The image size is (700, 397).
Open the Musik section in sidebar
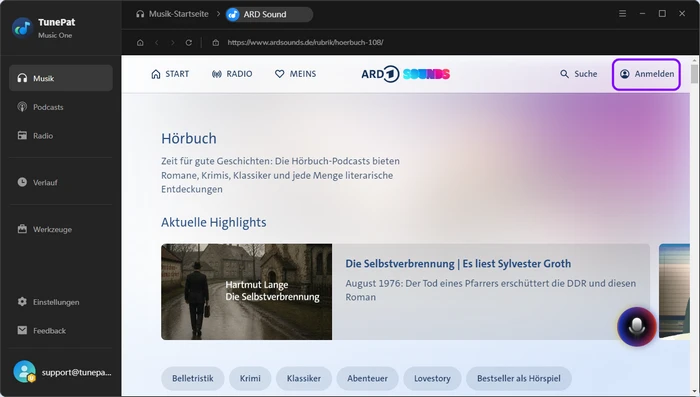click(x=61, y=78)
